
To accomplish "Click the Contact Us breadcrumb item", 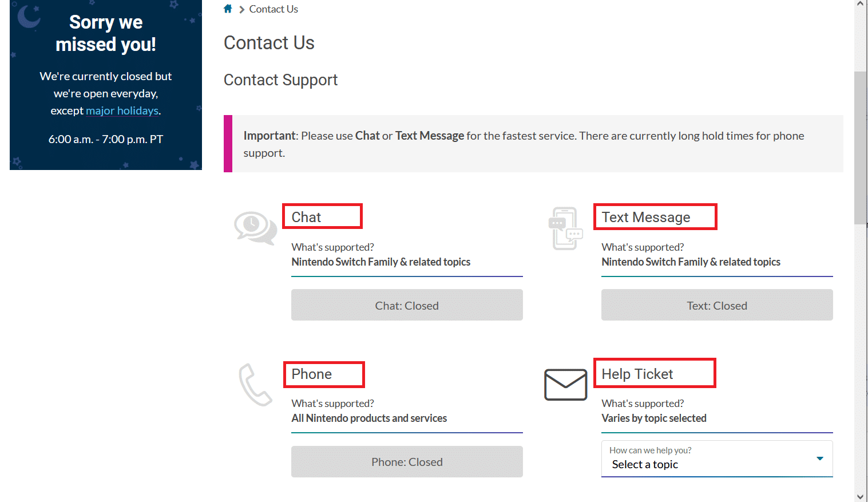I will click(x=274, y=9).
